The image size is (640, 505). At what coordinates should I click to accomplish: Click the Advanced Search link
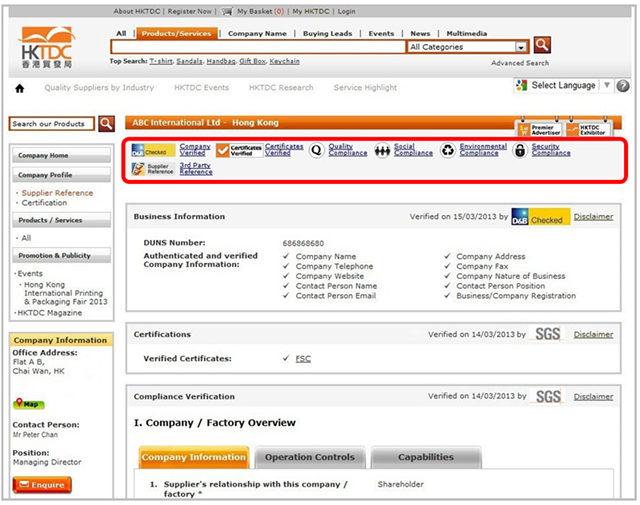[x=520, y=63]
